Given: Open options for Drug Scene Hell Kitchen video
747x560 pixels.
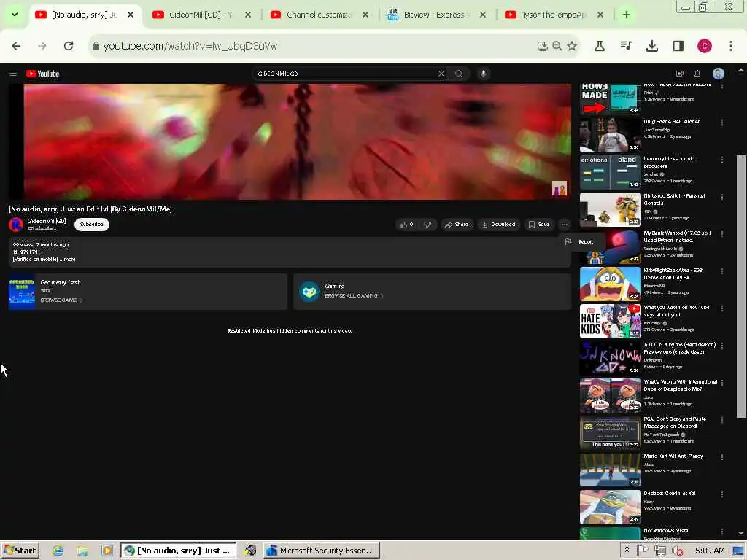Looking at the screenshot, I should click(722, 122).
